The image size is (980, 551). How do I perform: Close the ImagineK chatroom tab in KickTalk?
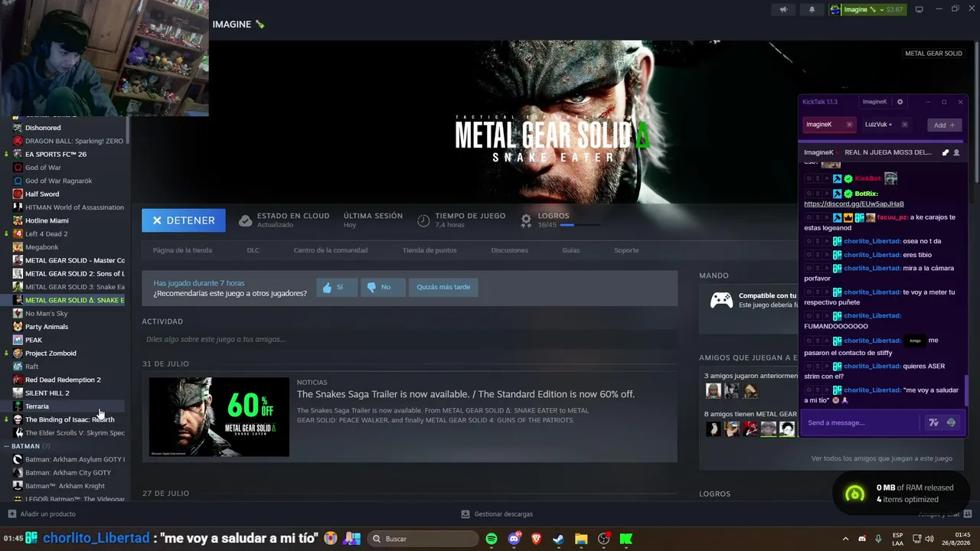click(x=849, y=125)
